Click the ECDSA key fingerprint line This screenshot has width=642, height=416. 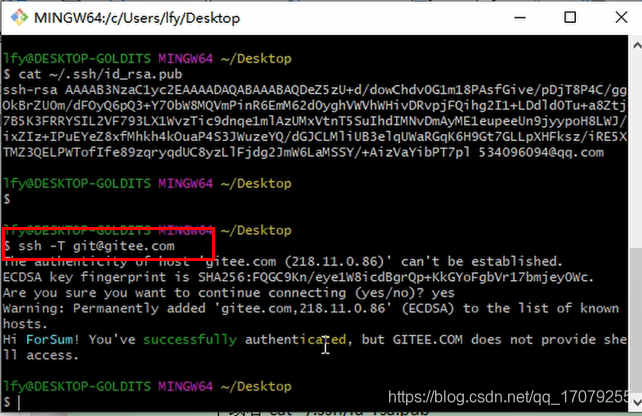click(x=298, y=277)
